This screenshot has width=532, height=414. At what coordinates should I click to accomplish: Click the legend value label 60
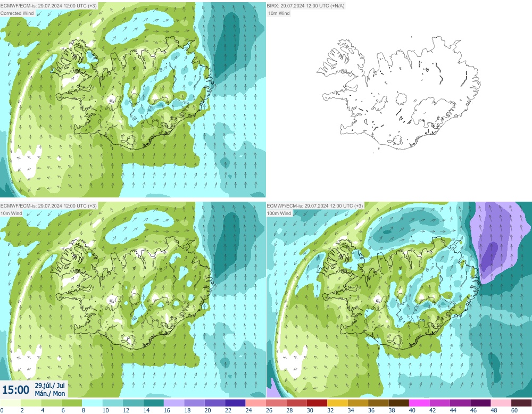tap(514, 410)
